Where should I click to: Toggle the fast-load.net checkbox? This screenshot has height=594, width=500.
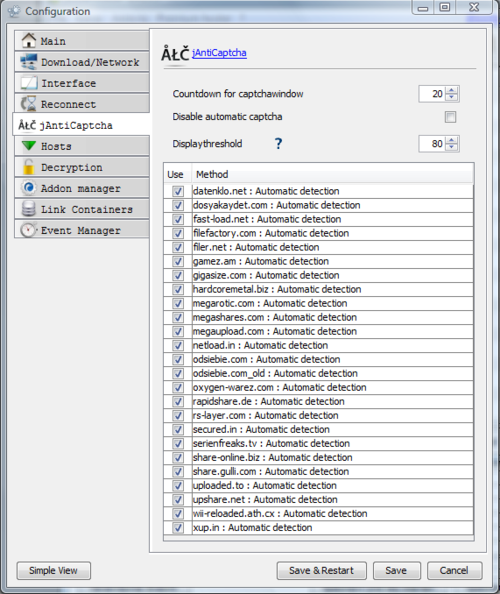(178, 219)
